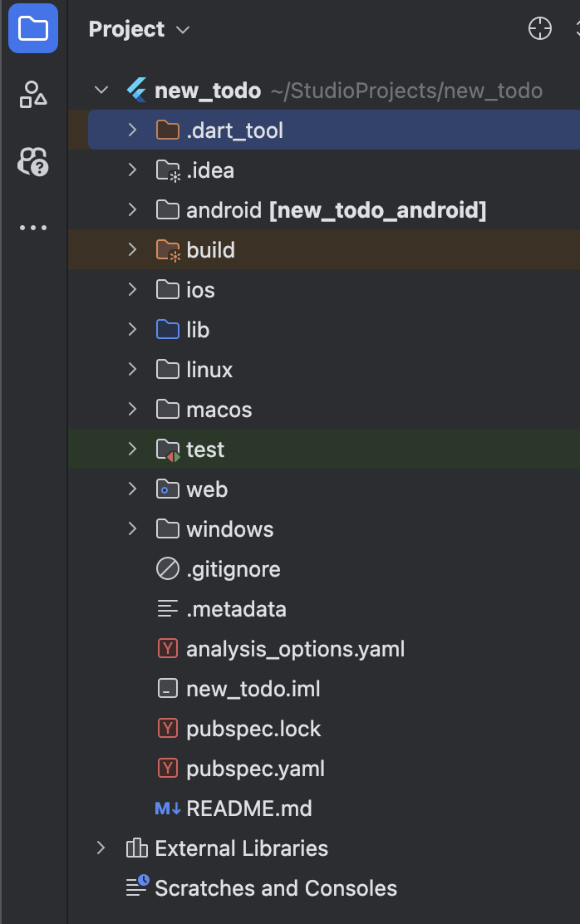Open the Copilot chat sidebar icon
This screenshot has height=924, width=580.
pyautogui.click(x=33, y=161)
